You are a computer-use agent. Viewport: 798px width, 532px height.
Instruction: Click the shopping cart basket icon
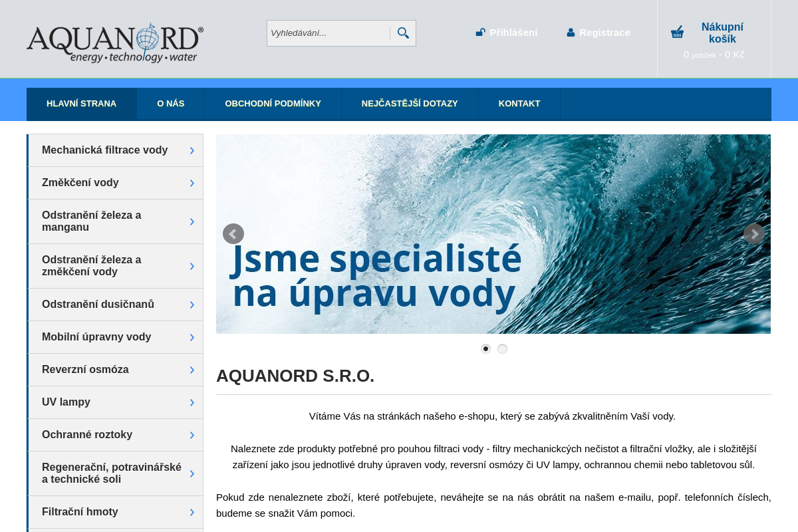pos(677,31)
